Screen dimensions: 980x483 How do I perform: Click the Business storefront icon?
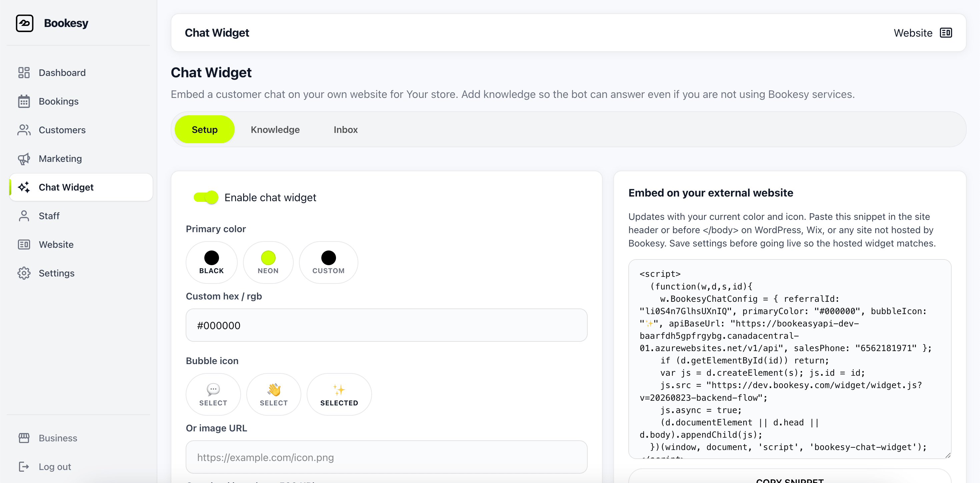click(24, 438)
